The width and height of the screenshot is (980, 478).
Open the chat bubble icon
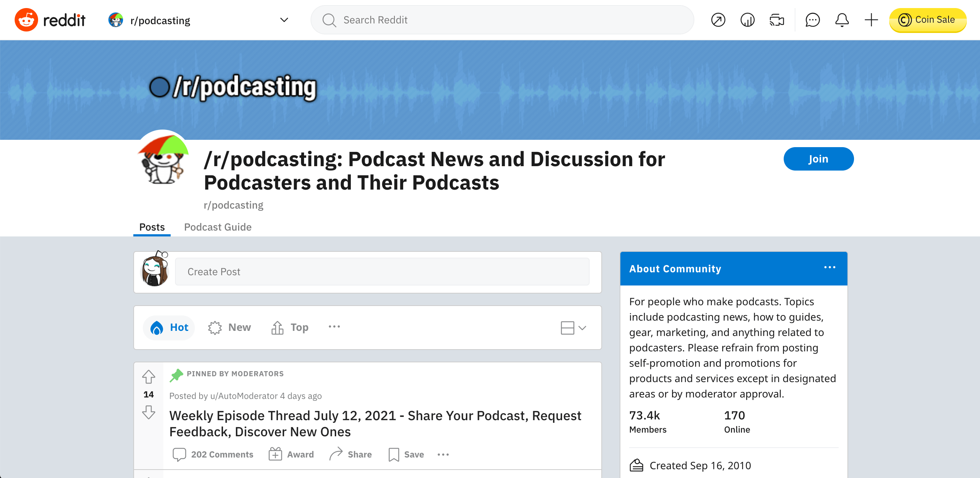click(x=813, y=20)
